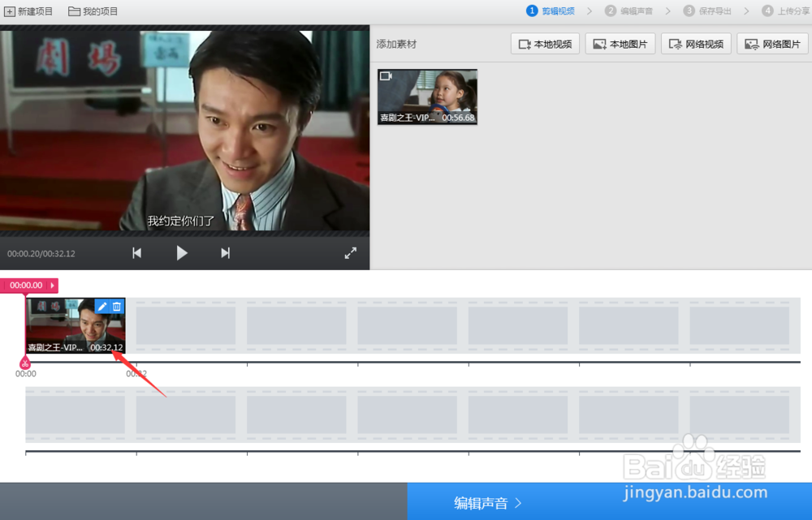
Task: Add a 本地图片 local image
Action: click(620, 44)
